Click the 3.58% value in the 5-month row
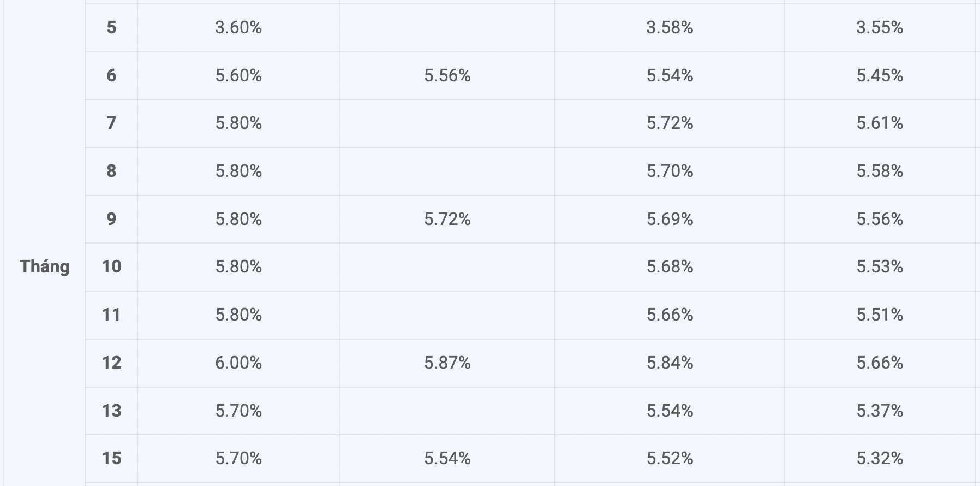The width and height of the screenshot is (980, 486). [670, 27]
